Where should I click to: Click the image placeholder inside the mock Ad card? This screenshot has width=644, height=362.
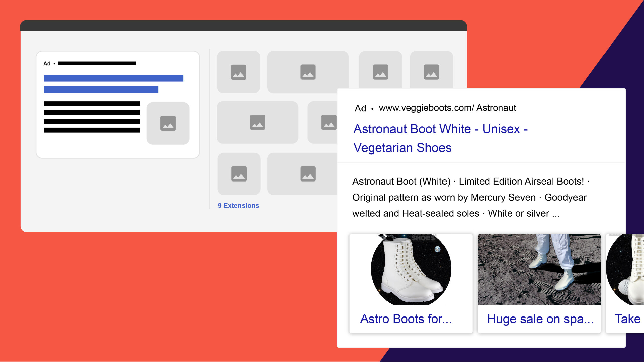pos(168,123)
